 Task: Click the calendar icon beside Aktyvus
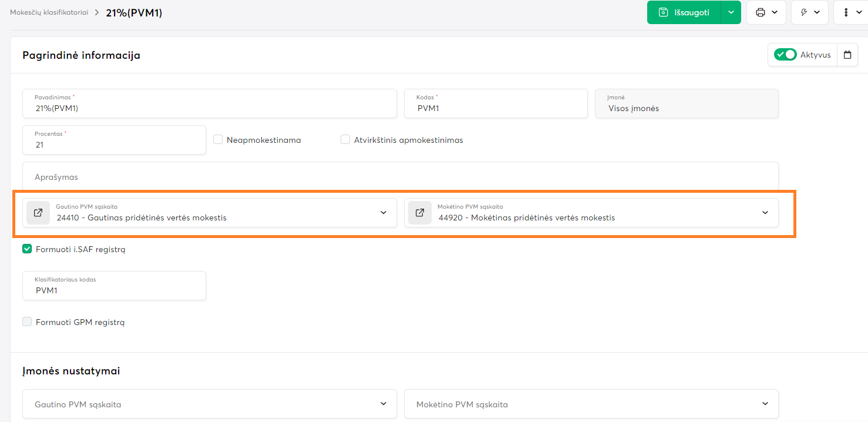point(847,55)
